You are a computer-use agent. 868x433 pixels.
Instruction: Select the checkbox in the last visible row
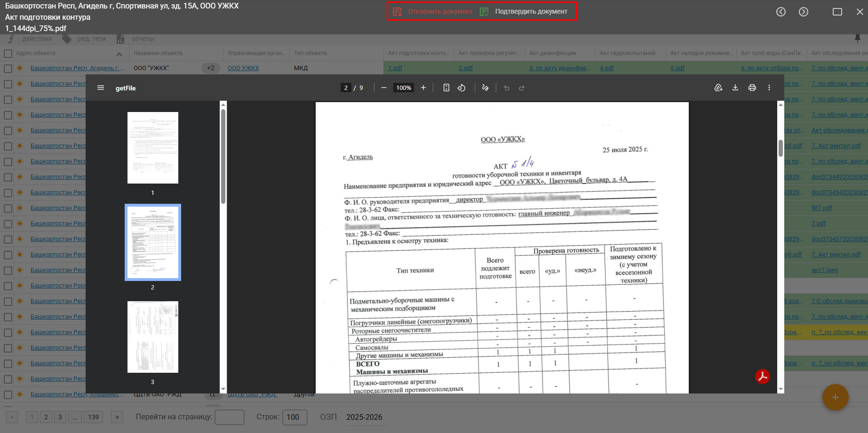(8, 394)
